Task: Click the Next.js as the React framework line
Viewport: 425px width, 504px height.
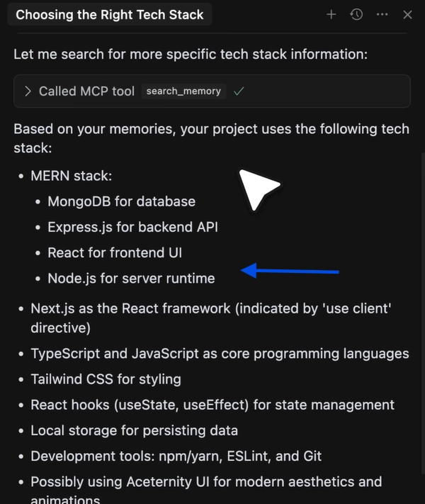Action: tap(211, 318)
